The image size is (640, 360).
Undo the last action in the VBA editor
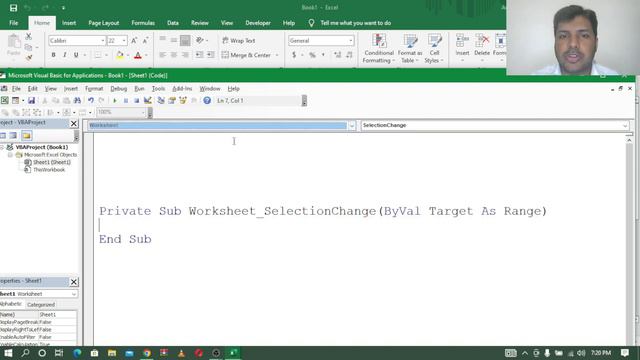(91, 100)
